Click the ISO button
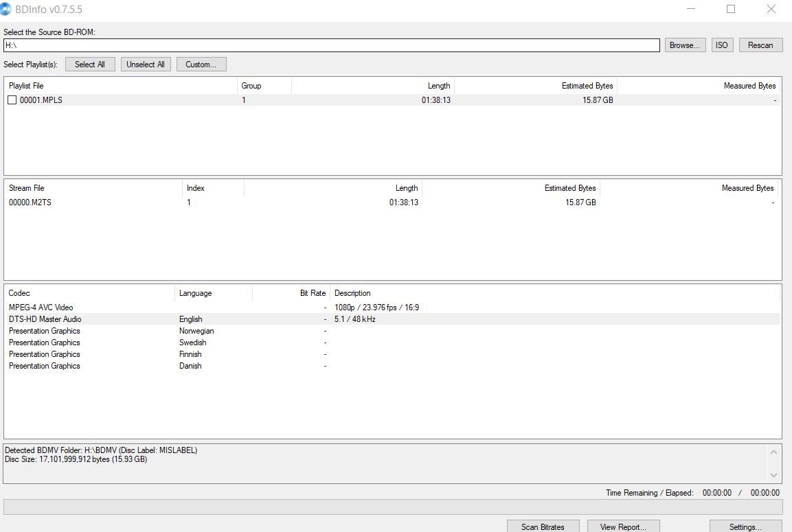Image resolution: width=792 pixels, height=532 pixels. click(x=722, y=45)
